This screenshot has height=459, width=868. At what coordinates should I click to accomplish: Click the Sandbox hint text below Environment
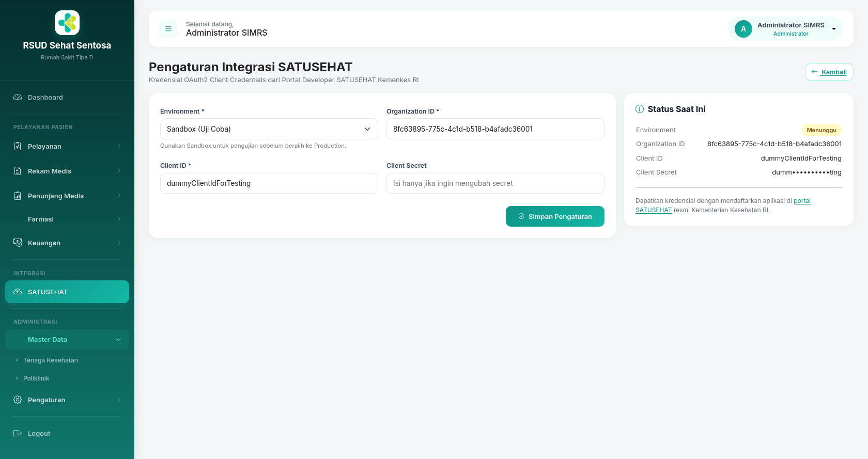click(253, 146)
